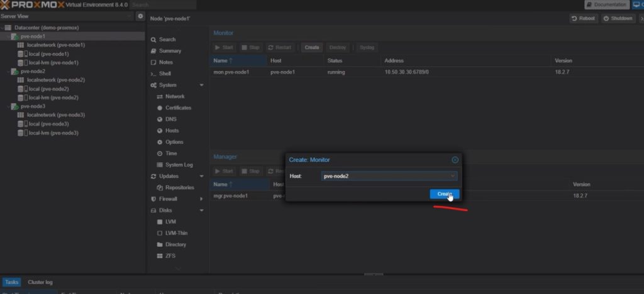Click Restart button in Monitor toolbar

pos(280,48)
